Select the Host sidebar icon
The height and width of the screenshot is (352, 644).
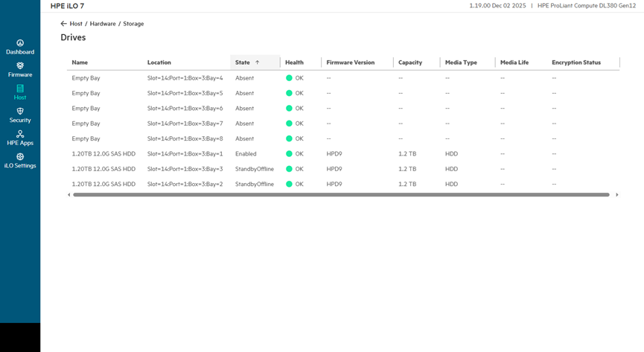[20, 89]
